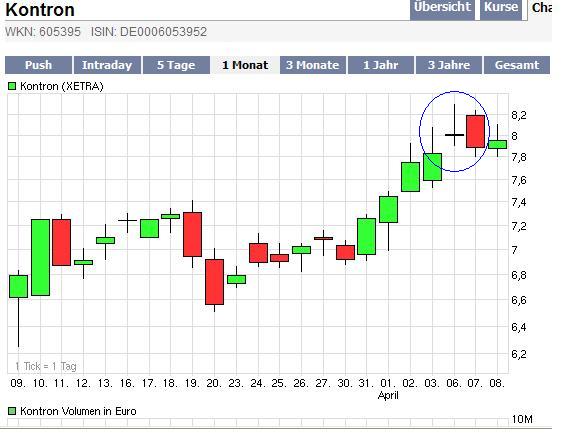Click the April month label on the axis

tap(388, 395)
